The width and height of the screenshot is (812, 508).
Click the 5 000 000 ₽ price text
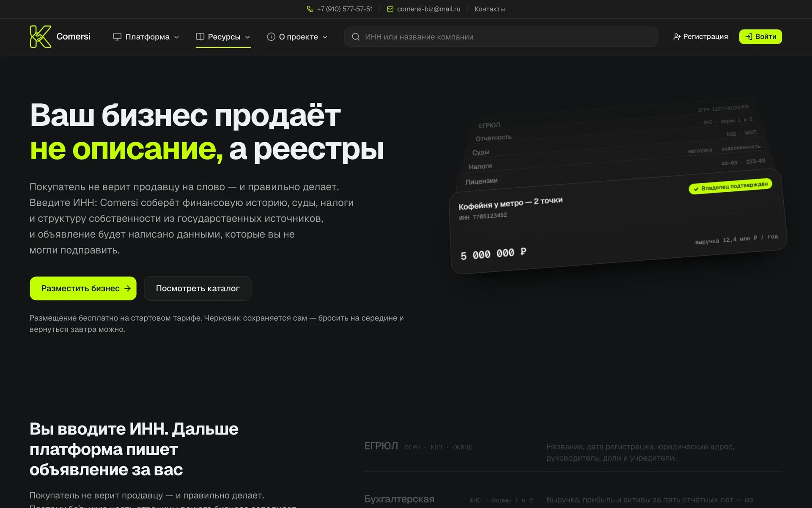tap(493, 254)
